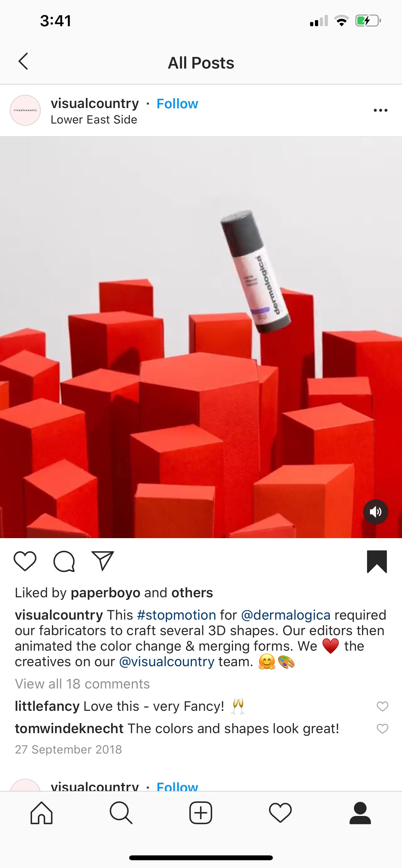The image size is (402, 868).
Task: Open the @dermalogica profile link
Action: click(286, 615)
